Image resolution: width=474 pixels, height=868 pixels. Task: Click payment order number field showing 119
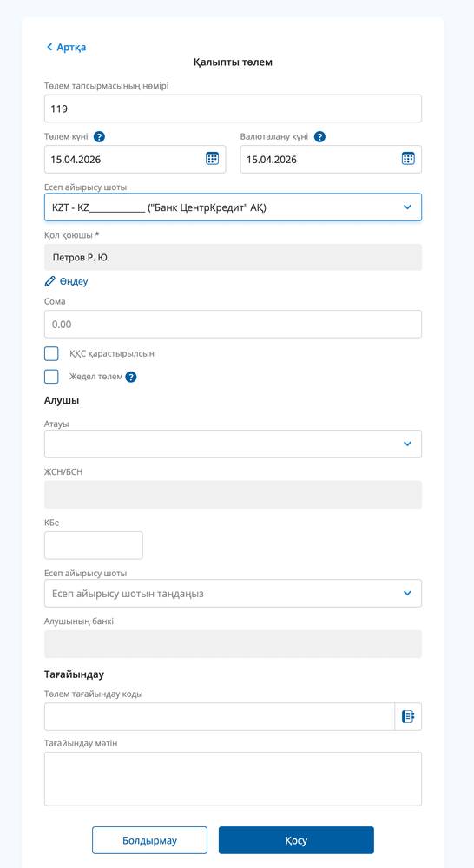tap(234, 108)
